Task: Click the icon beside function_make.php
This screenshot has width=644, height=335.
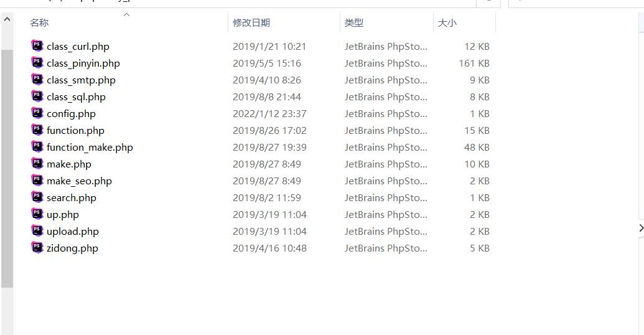Action: click(37, 147)
